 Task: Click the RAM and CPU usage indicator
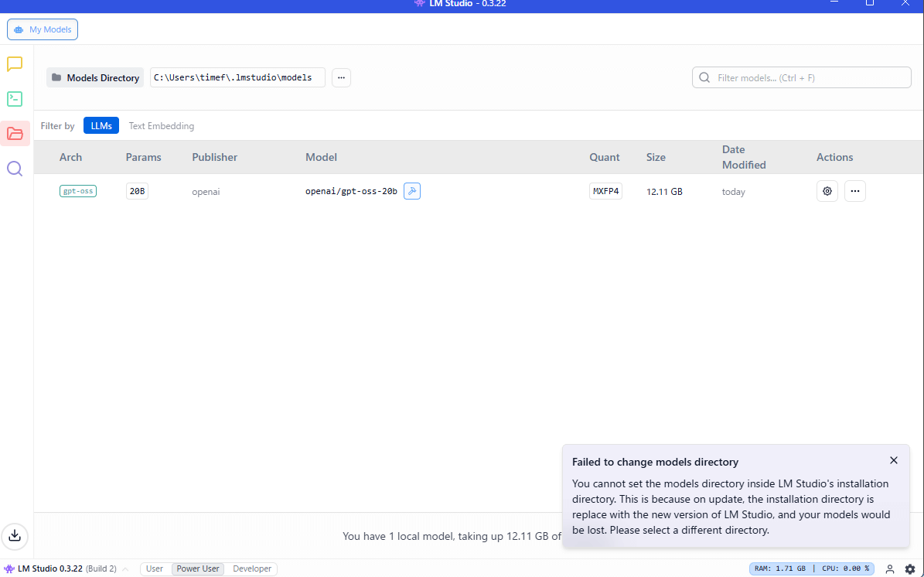click(812, 568)
